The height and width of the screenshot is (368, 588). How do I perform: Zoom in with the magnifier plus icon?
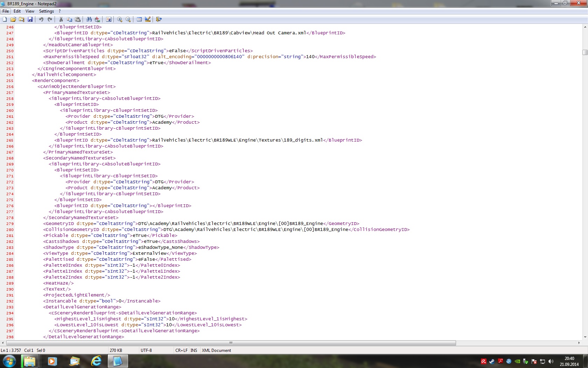coord(120,19)
